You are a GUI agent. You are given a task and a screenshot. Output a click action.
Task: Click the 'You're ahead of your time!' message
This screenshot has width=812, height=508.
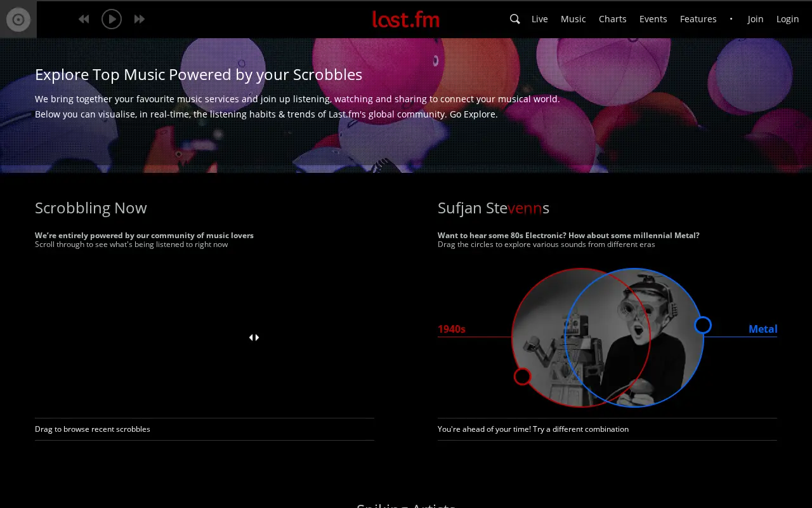coord(533,429)
